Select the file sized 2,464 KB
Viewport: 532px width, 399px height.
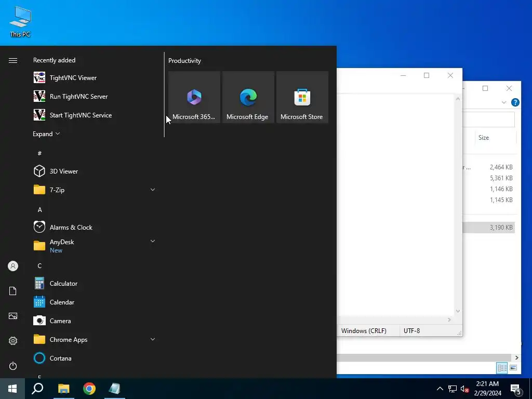[x=489, y=167]
